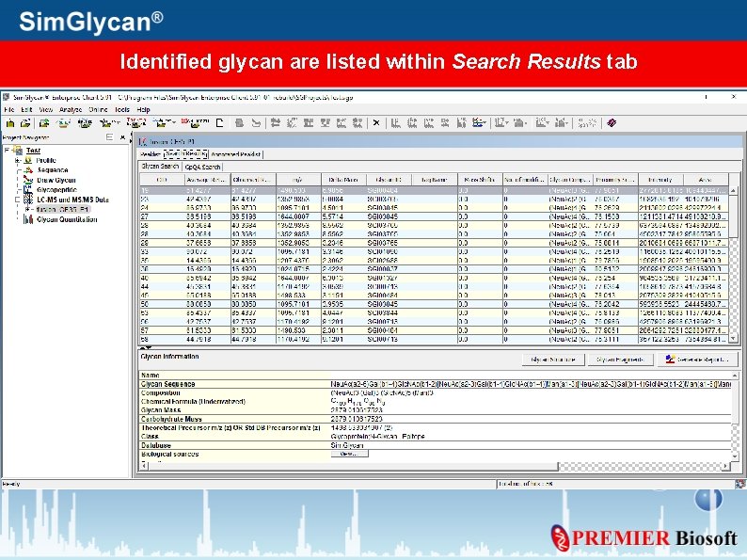
Task: Close the SimGlycan application window
Action: click(x=734, y=97)
